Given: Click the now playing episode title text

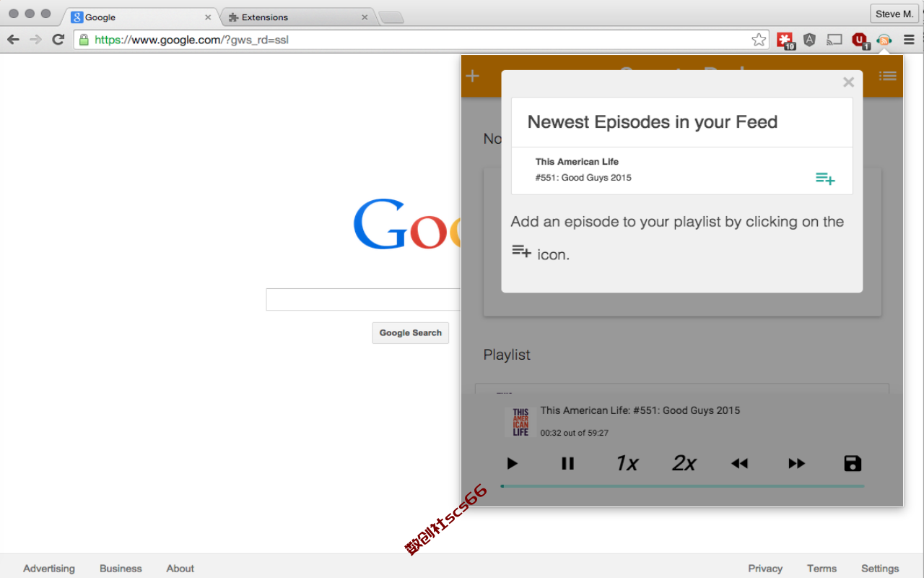Looking at the screenshot, I should pos(640,410).
